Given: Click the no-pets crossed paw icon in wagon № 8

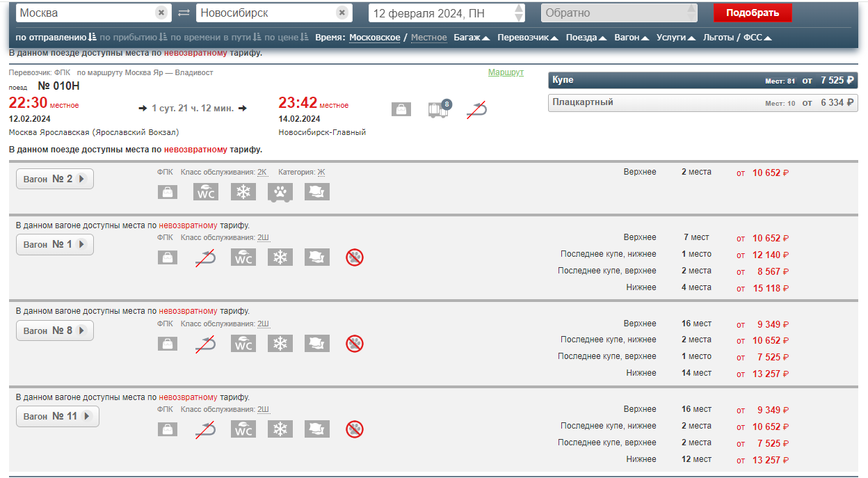Looking at the screenshot, I should click(x=355, y=343).
